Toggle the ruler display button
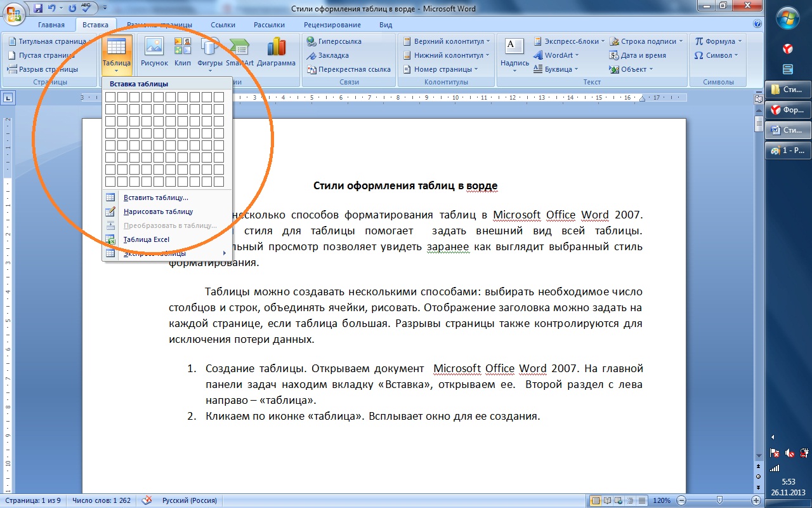The width and height of the screenshot is (812, 508). tap(758, 98)
